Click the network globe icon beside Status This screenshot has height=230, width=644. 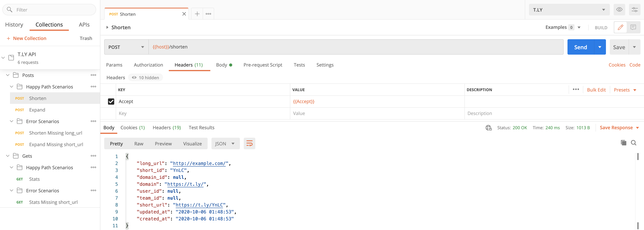(x=488, y=128)
